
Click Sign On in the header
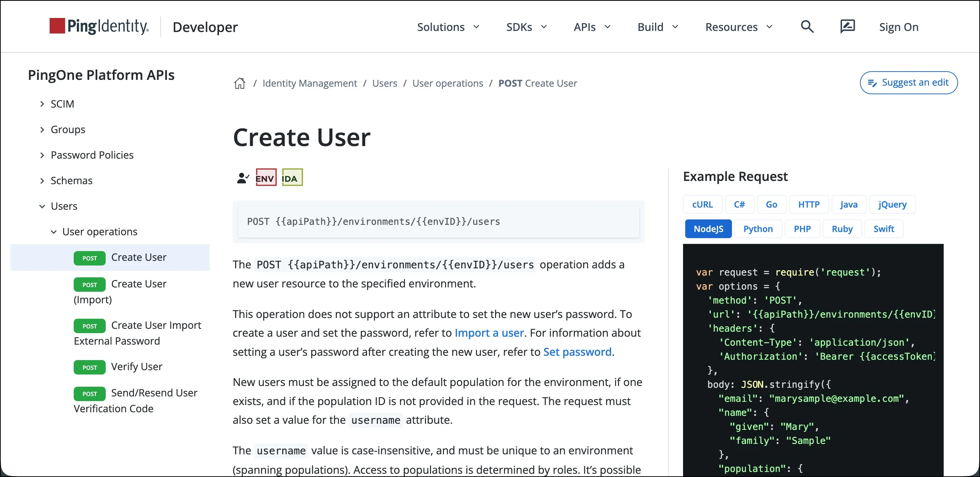point(898,27)
